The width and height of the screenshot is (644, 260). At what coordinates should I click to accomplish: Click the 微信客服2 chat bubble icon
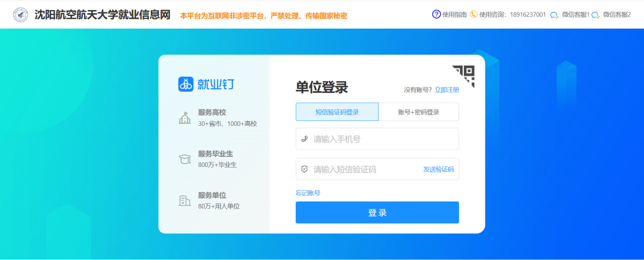pyautogui.click(x=595, y=15)
